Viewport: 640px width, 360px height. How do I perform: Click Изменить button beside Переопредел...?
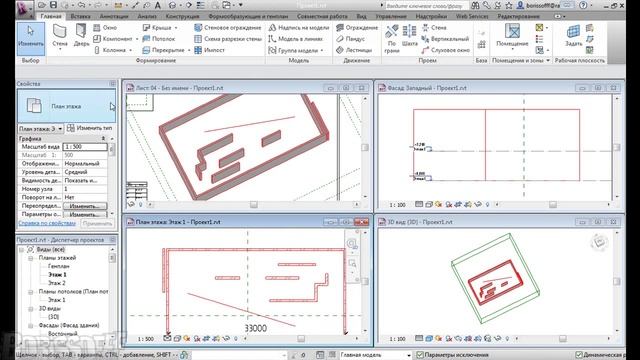click(x=85, y=206)
